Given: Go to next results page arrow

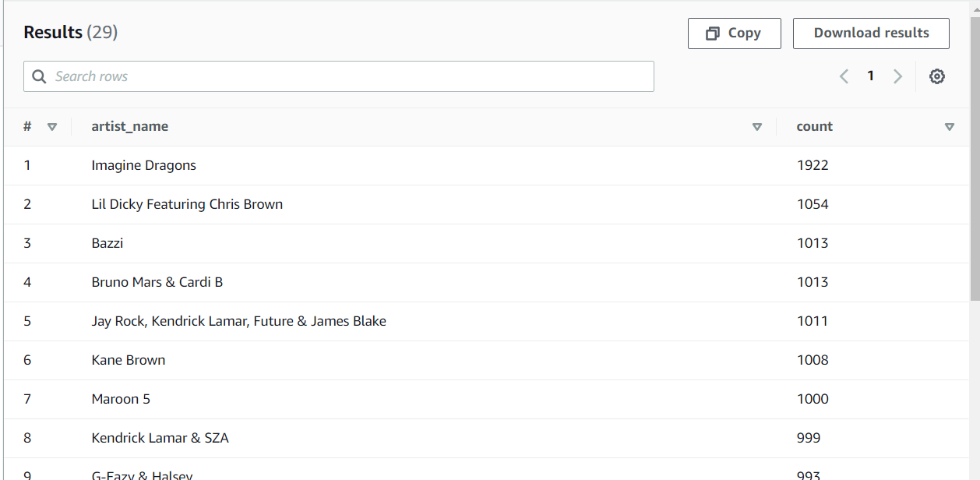Looking at the screenshot, I should 897,76.
